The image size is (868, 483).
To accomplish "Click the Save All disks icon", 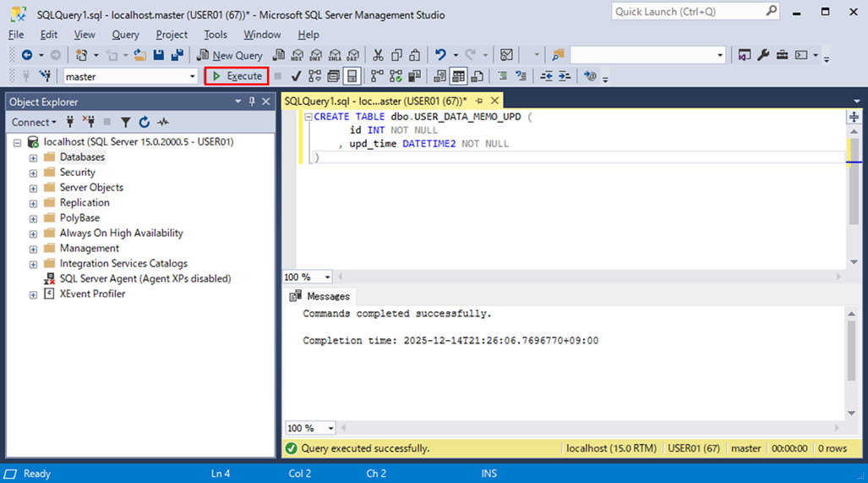I will pos(177,55).
